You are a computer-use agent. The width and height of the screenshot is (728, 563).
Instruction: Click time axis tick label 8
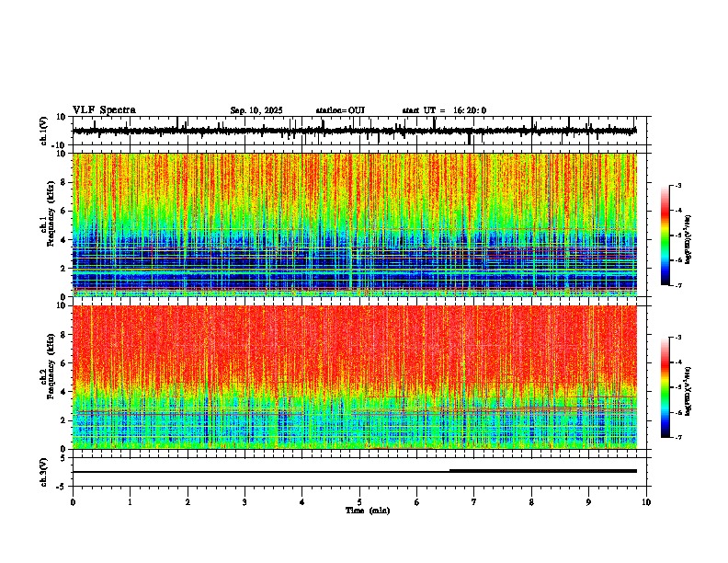531,502
